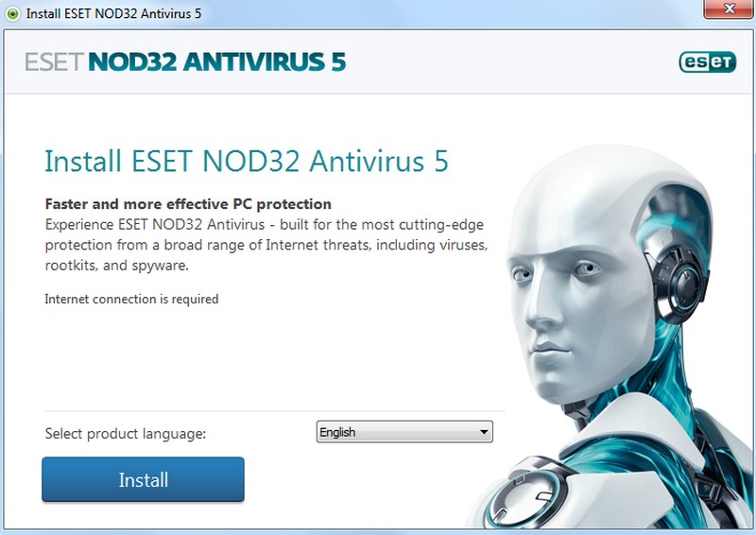Click the bold 'Faster and more effective PC protection' line

click(188, 204)
